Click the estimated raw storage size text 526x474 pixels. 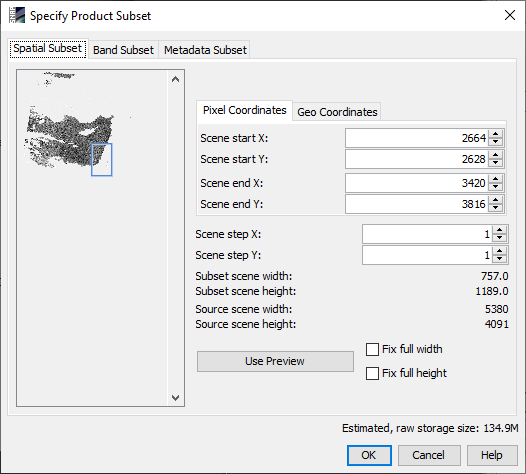[x=430, y=428]
